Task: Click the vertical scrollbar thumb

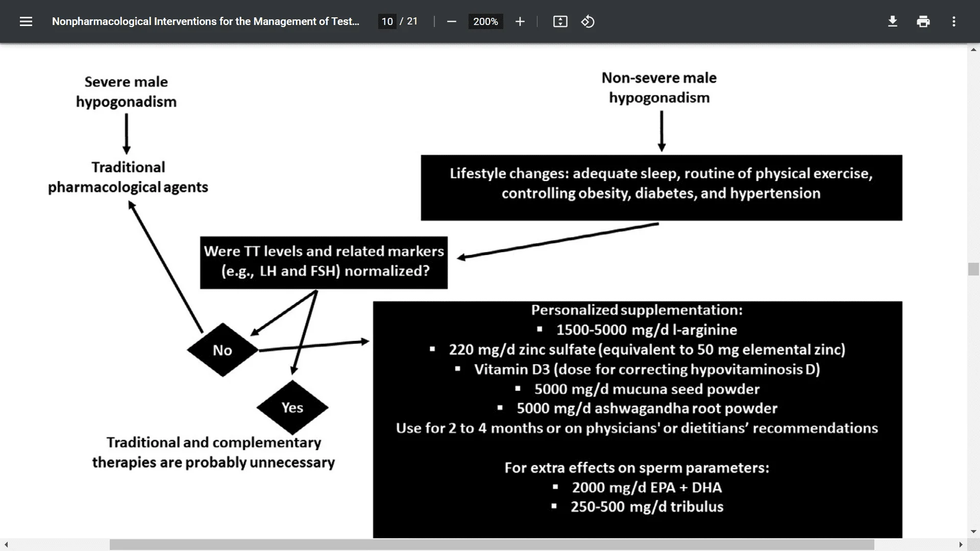Action: pos(973,269)
